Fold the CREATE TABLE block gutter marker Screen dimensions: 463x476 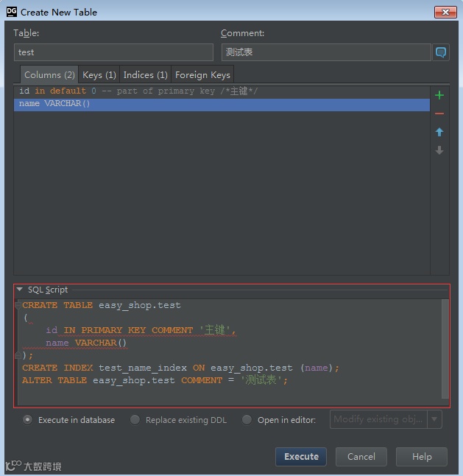point(18,305)
